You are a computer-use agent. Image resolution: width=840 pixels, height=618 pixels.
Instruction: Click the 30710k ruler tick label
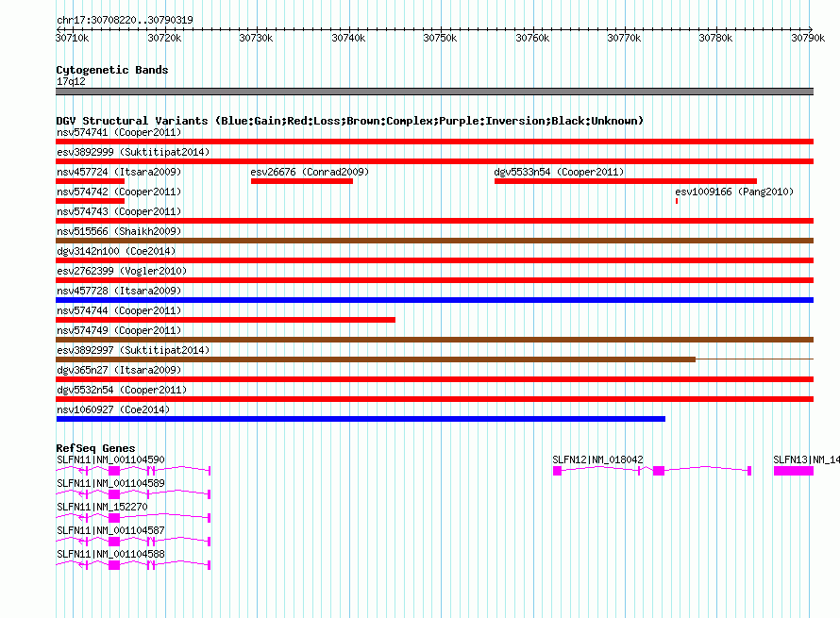(x=73, y=38)
